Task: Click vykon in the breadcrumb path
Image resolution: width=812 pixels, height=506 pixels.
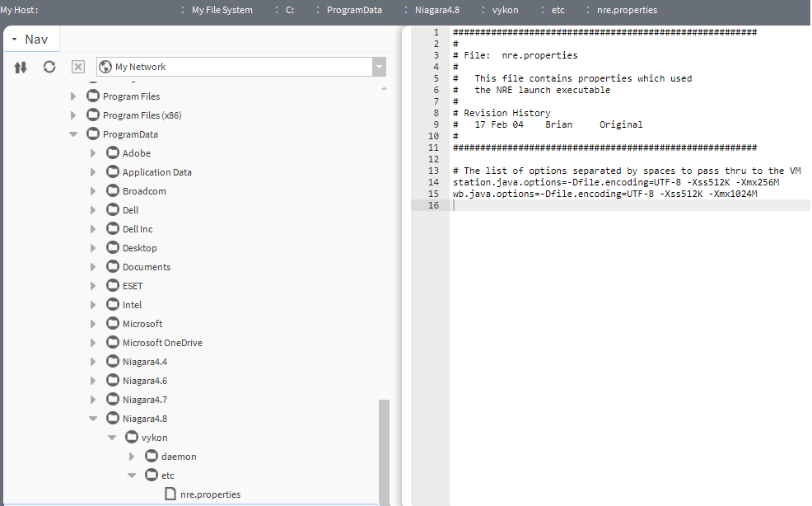Action: pyautogui.click(x=505, y=10)
